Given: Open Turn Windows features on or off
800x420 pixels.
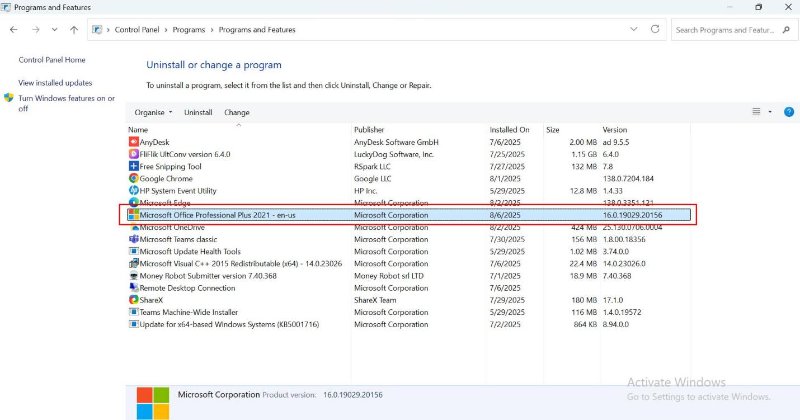Looking at the screenshot, I should [66, 103].
